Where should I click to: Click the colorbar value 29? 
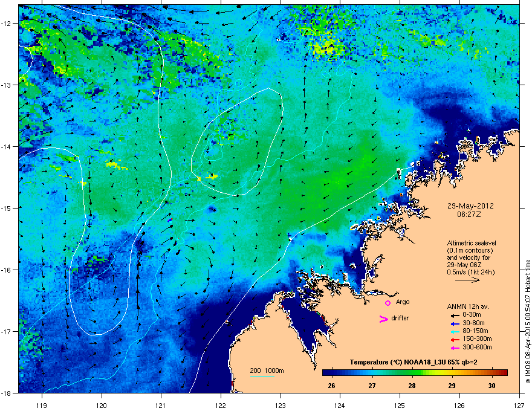coord(452,386)
